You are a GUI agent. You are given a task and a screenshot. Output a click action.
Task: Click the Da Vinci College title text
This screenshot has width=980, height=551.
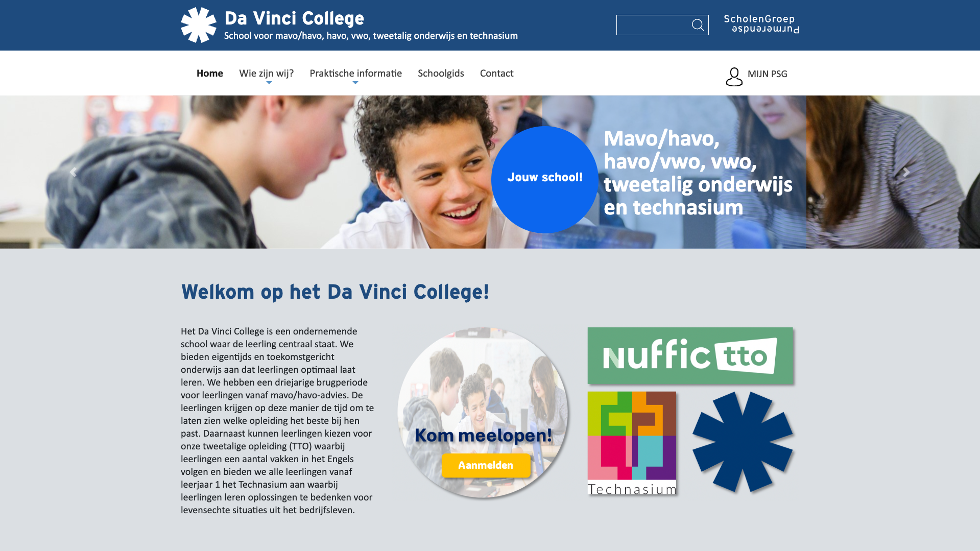point(294,18)
